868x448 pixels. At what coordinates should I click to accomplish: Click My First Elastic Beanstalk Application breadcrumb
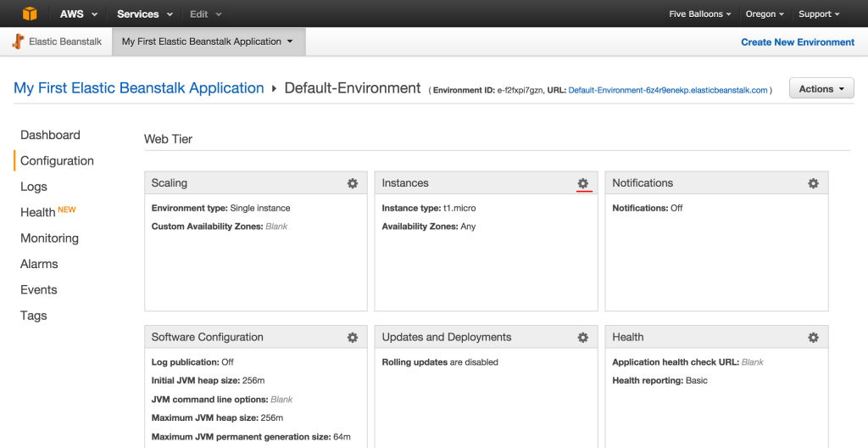[139, 88]
